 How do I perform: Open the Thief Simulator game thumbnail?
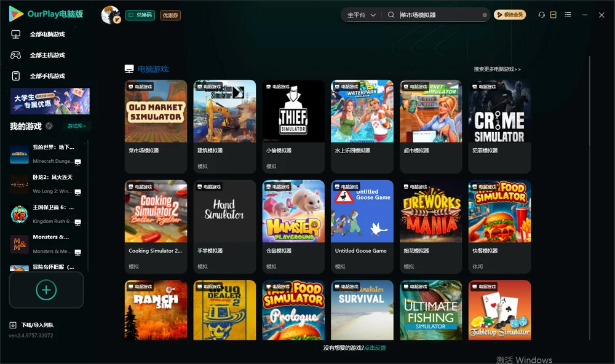(293, 111)
